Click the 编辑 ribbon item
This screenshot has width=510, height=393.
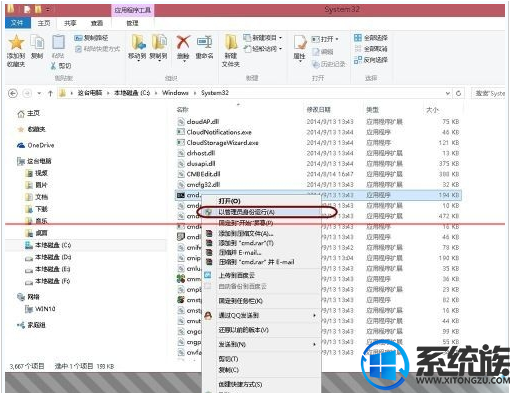point(323,52)
